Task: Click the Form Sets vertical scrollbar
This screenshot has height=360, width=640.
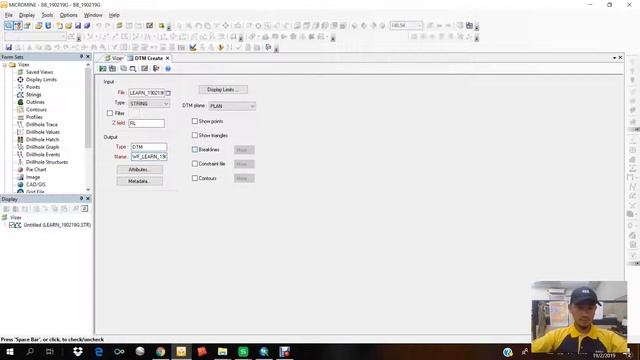Action: tap(88, 108)
